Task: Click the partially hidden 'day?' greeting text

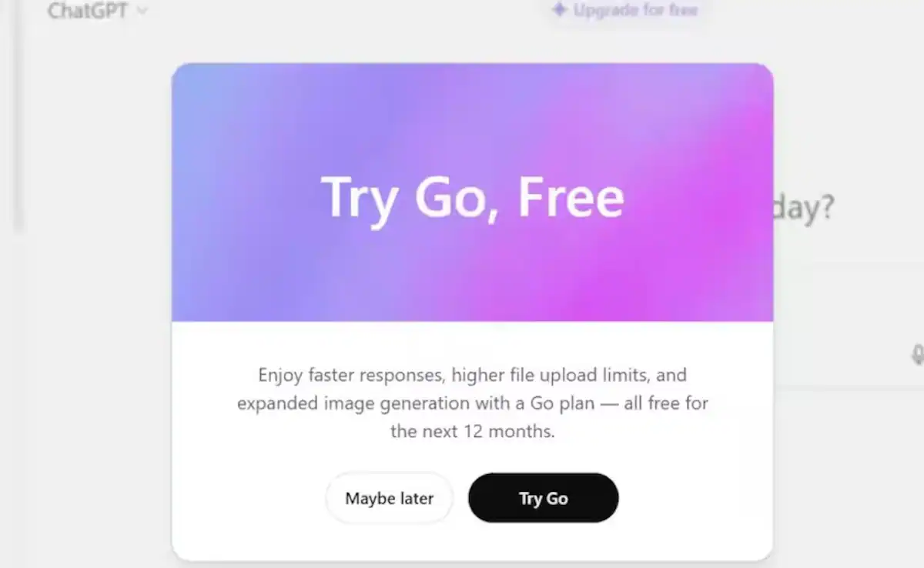Action: (803, 208)
